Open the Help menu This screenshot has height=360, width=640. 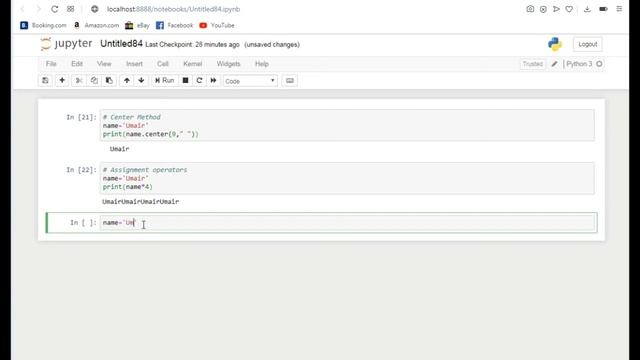262,64
